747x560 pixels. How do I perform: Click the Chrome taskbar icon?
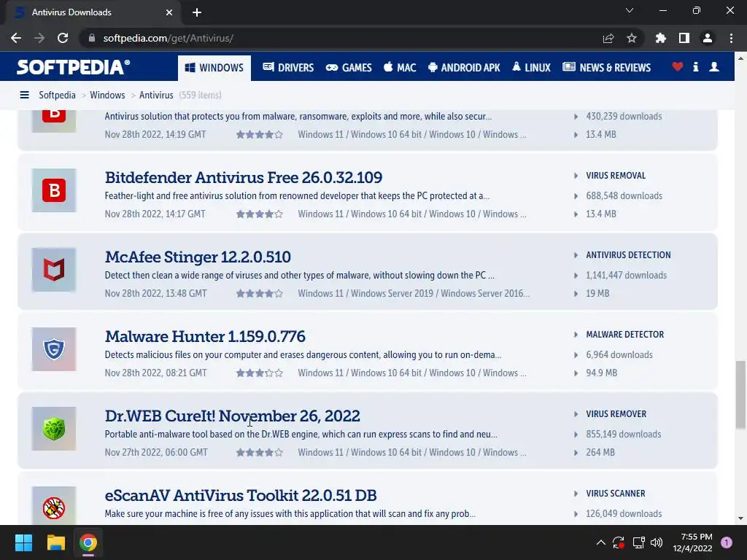(88, 542)
